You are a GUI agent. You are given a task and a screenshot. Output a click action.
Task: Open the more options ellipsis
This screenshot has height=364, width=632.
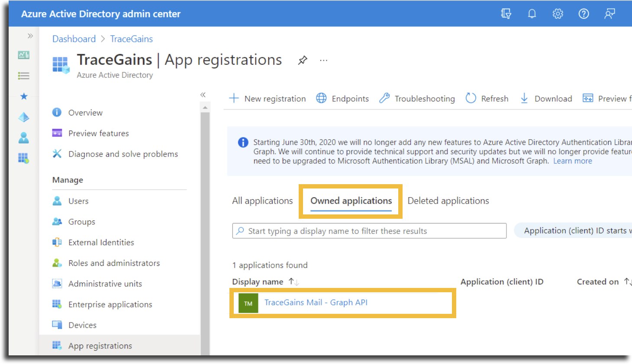click(324, 60)
